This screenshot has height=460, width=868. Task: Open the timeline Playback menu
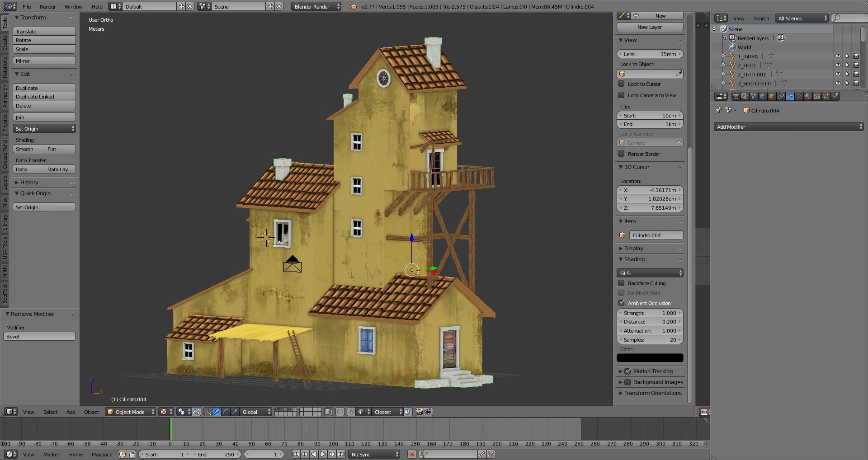[102, 454]
